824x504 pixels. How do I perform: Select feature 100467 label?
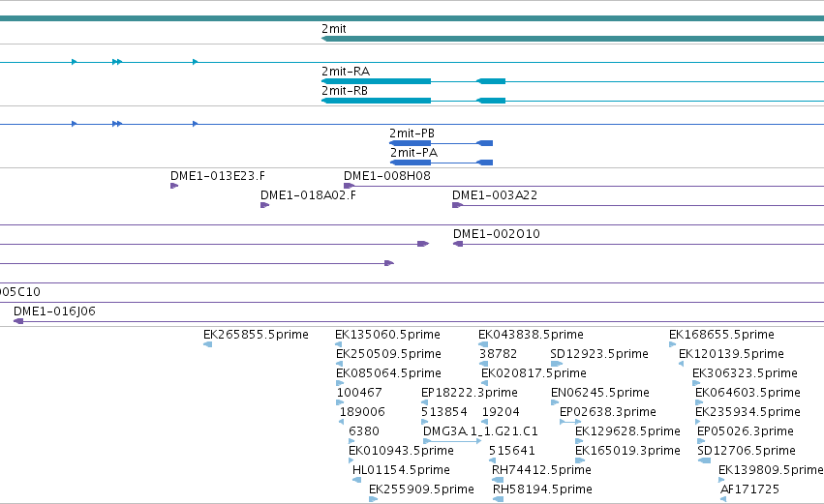[359, 393]
